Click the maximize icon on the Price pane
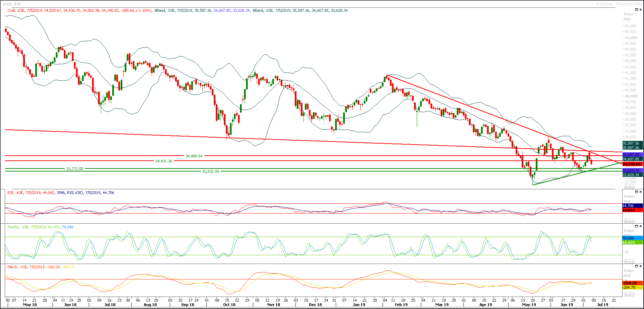The image size is (644, 309). pyautogui.click(x=636, y=9)
